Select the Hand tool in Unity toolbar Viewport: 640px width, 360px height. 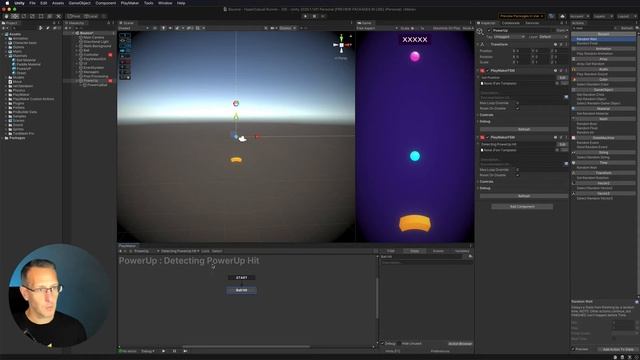tap(7, 16)
